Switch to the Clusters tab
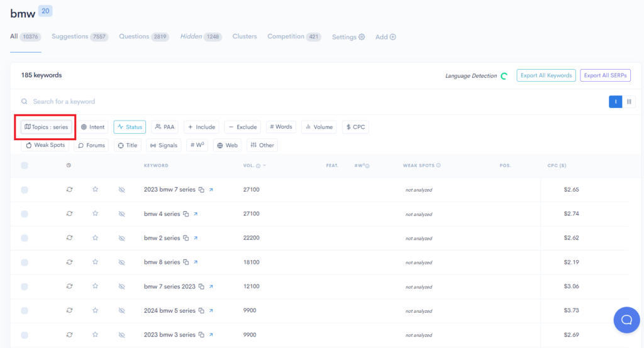Screen dimensions: 644x348 pyautogui.click(x=245, y=36)
